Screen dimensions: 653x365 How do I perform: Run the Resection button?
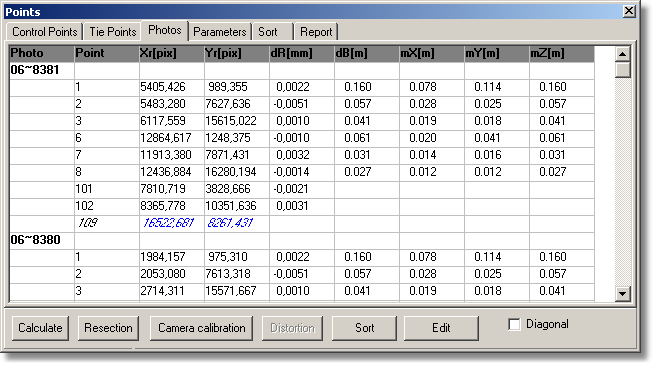108,328
